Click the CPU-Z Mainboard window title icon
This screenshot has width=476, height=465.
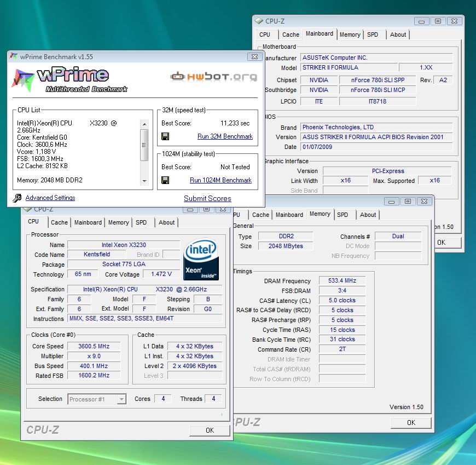pyautogui.click(x=259, y=21)
